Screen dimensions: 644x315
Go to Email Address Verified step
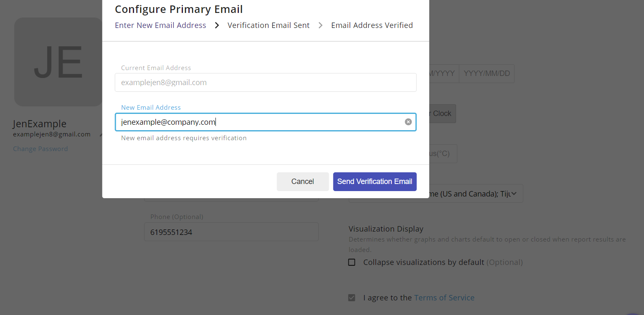point(372,25)
